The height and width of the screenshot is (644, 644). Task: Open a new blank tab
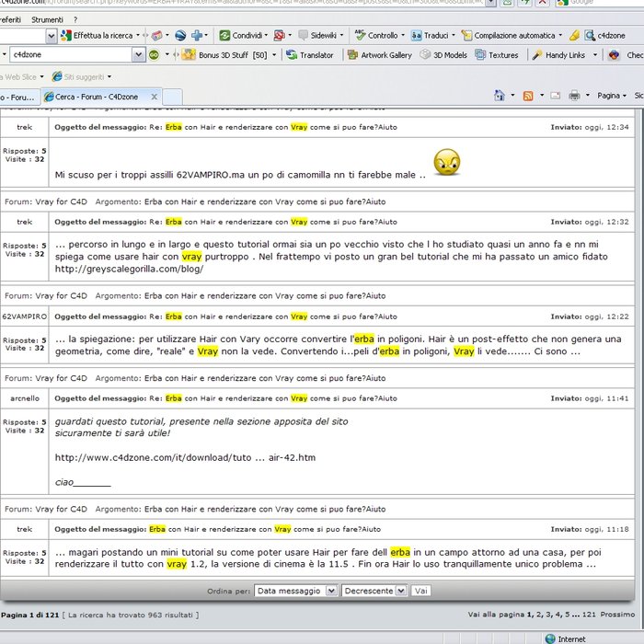173,97
